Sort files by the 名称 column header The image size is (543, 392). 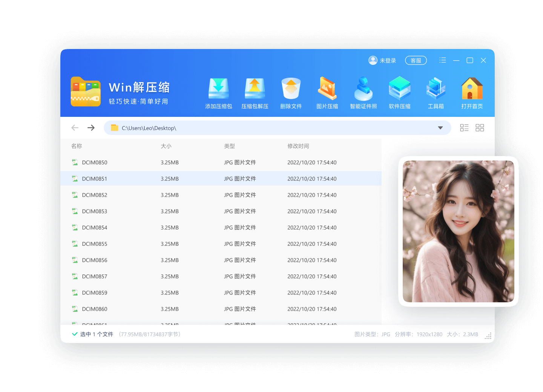(77, 146)
